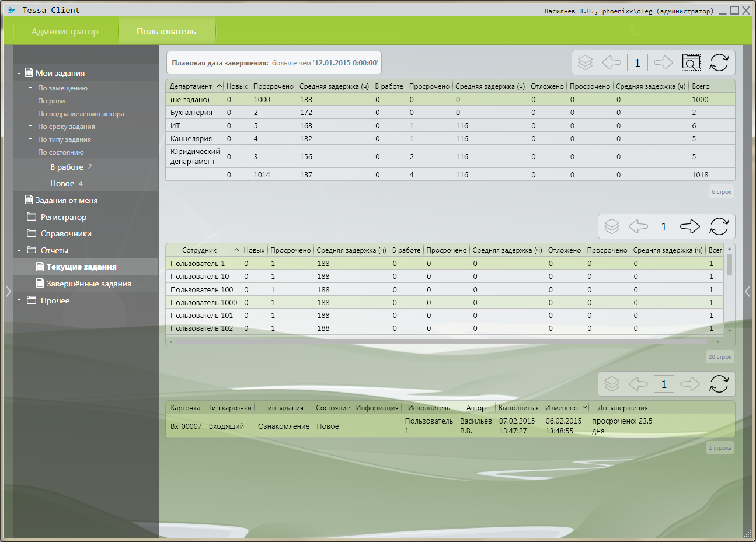Screen dimensions: 756x542
Task: Sort by 'Департамент' column header
Action: pyautogui.click(x=191, y=86)
